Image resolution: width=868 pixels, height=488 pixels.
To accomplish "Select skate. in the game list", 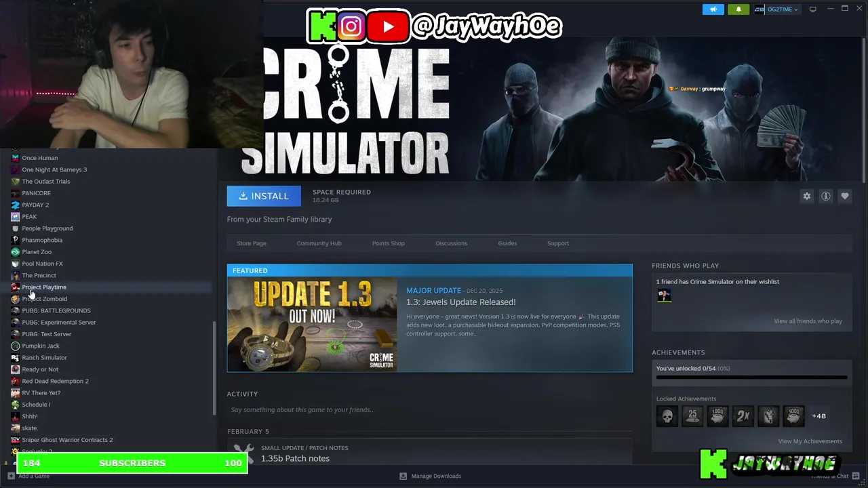I will (x=29, y=428).
